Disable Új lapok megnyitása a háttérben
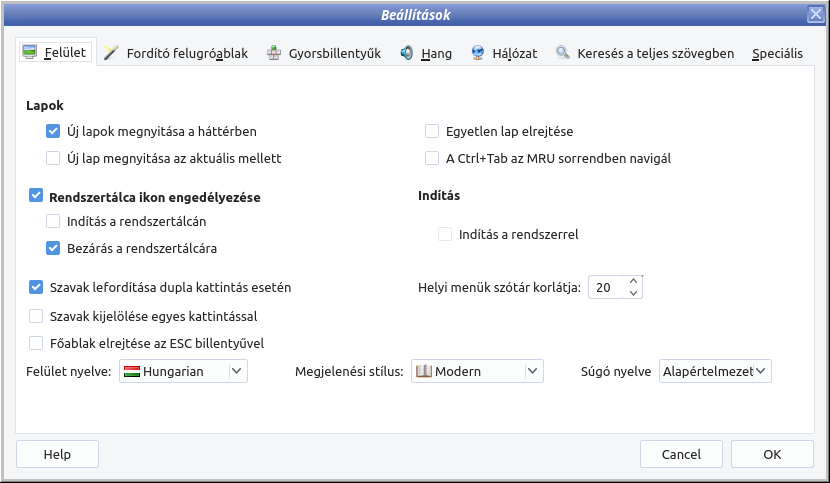This screenshot has height=483, width=830. (x=53, y=131)
